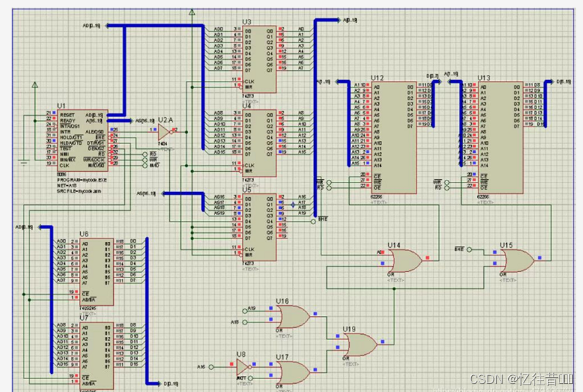Click the ground symbol left of U1
Screen dimensions: 583x392
24,162
